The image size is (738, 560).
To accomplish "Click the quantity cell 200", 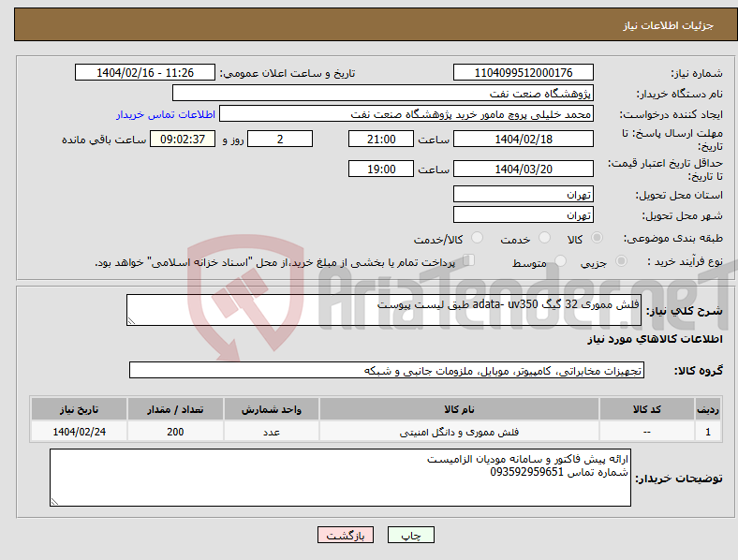I will click(x=175, y=432).
